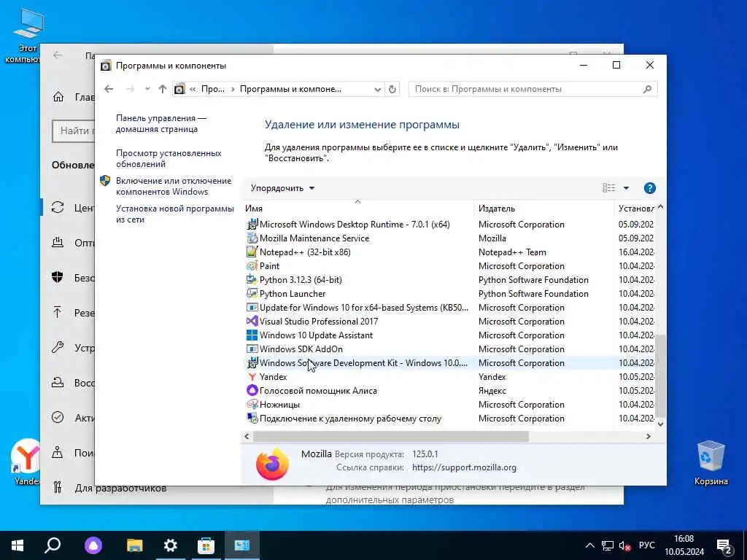Sort the list by Установлено column
The width and height of the screenshot is (747, 560).
(636, 209)
